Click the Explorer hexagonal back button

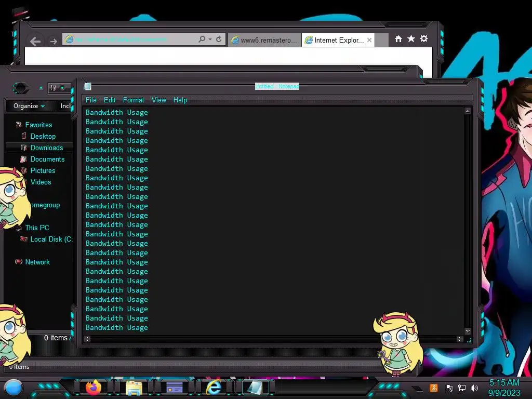coord(21,88)
